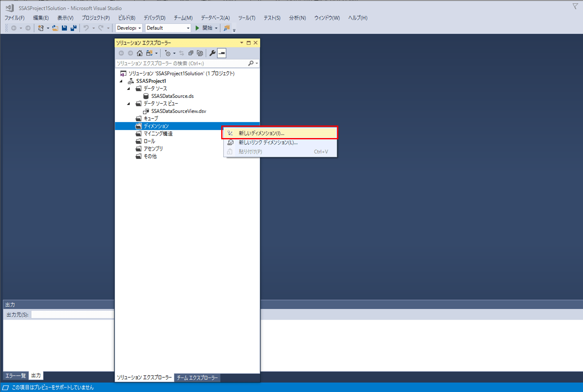Select SSASDataSource.ds in the tree
This screenshot has height=392, width=583.
point(172,96)
